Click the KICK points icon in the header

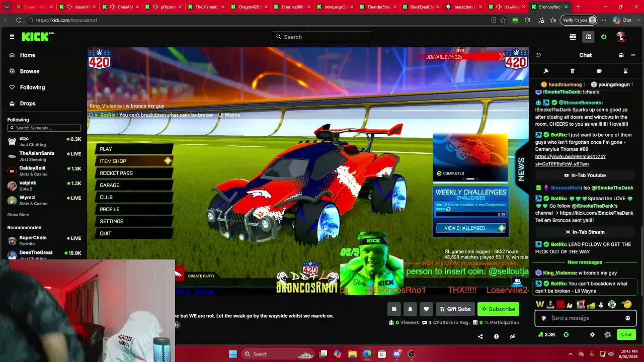604,37
